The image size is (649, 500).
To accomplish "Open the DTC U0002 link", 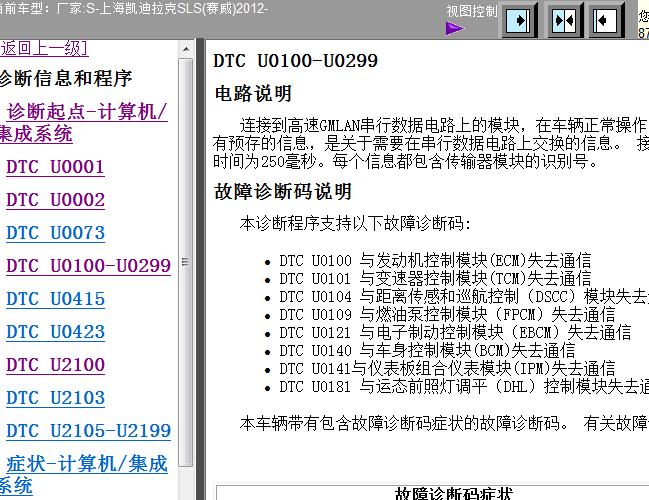I will (x=55, y=200).
